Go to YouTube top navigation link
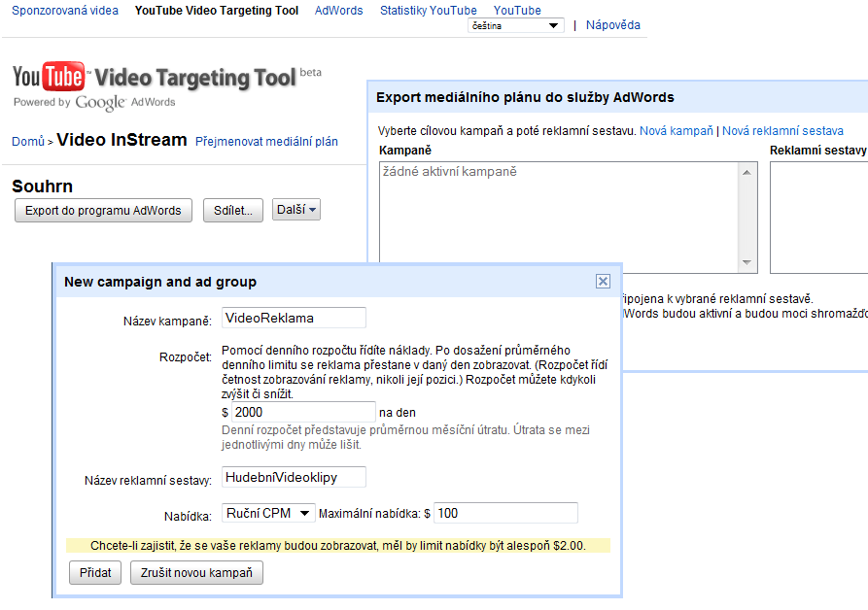Viewport: 868px width, 610px height. point(517,11)
